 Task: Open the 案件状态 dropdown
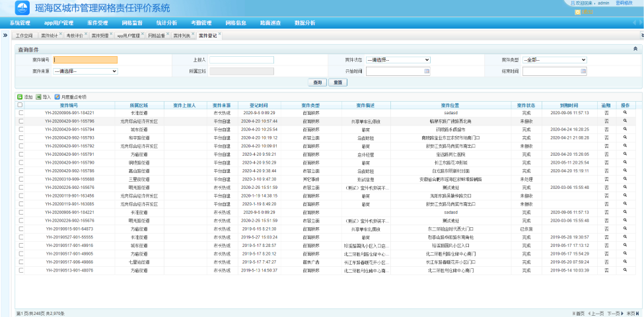398,59
